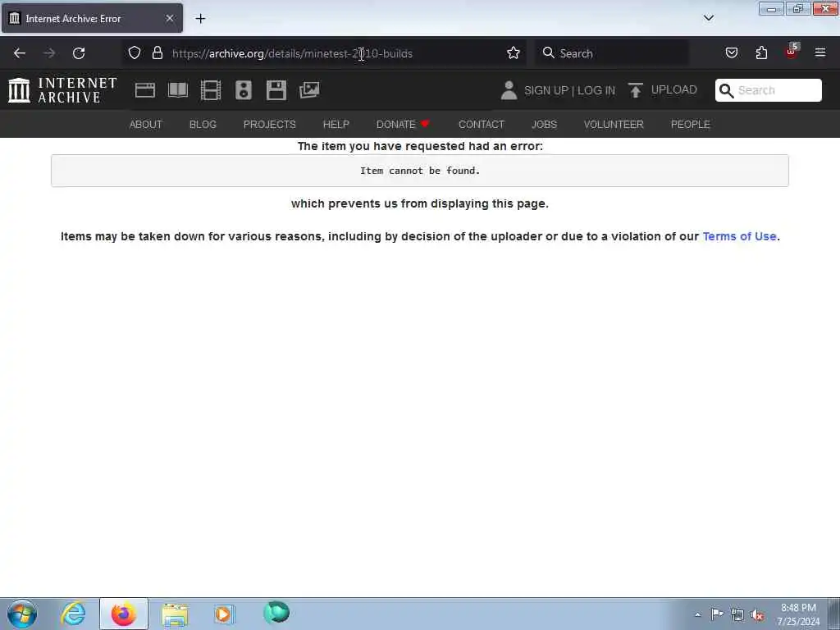The image size is (840, 630).
Task: Open Windows Media Player from taskbar
Action: point(224,614)
